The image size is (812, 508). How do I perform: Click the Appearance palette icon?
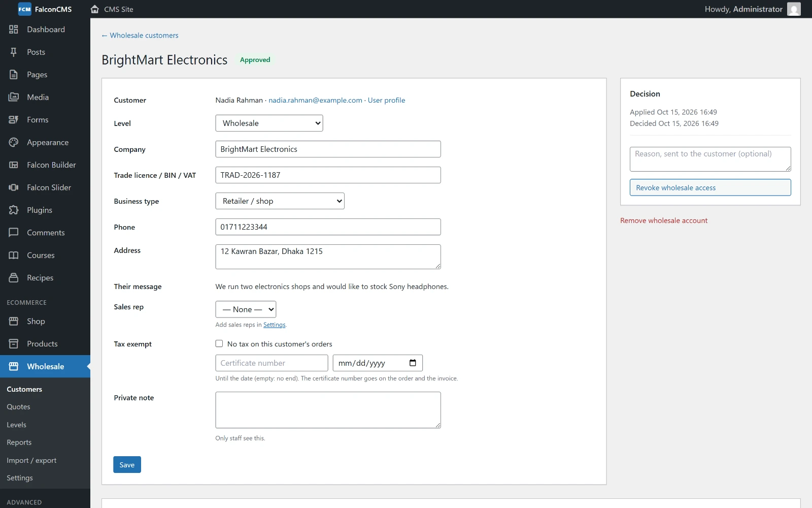pyautogui.click(x=14, y=142)
